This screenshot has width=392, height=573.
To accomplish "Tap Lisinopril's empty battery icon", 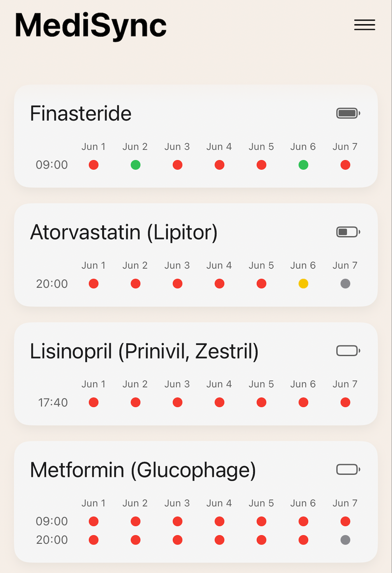I will click(x=348, y=351).
